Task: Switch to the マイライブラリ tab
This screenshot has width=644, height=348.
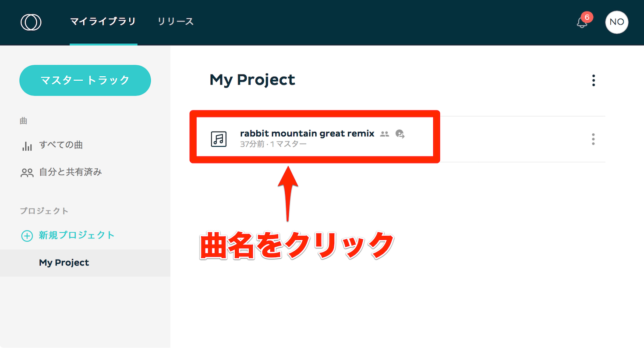Action: tap(103, 21)
